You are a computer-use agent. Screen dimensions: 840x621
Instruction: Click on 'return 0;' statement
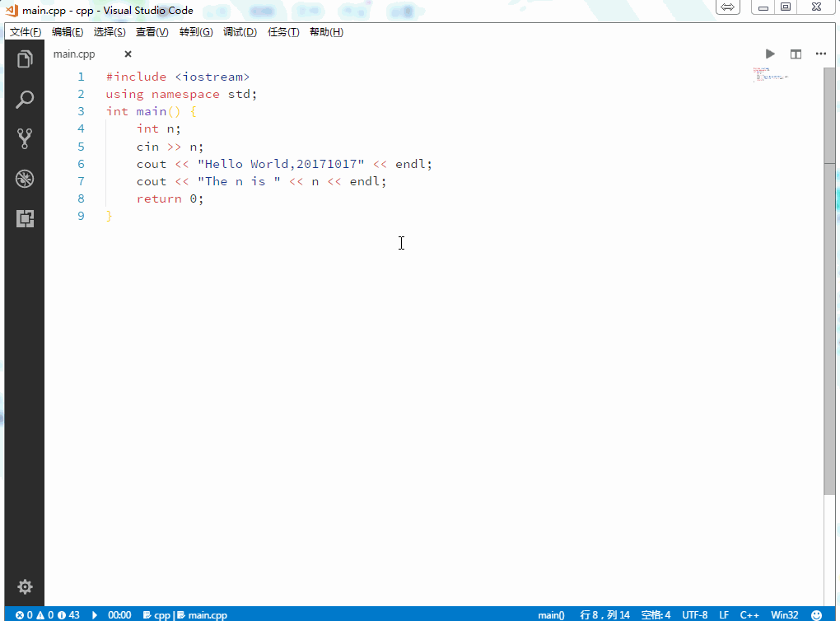(x=170, y=198)
